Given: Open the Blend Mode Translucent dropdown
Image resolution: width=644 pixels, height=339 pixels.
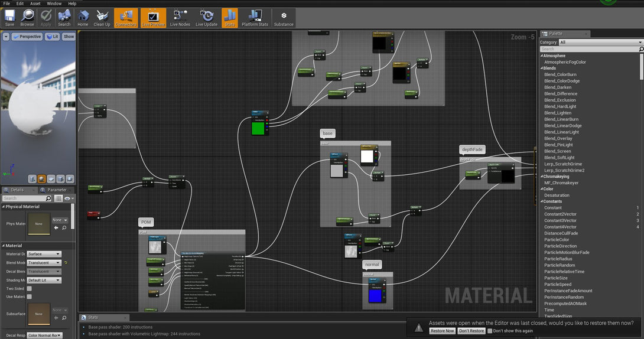Looking at the screenshot, I should point(44,263).
